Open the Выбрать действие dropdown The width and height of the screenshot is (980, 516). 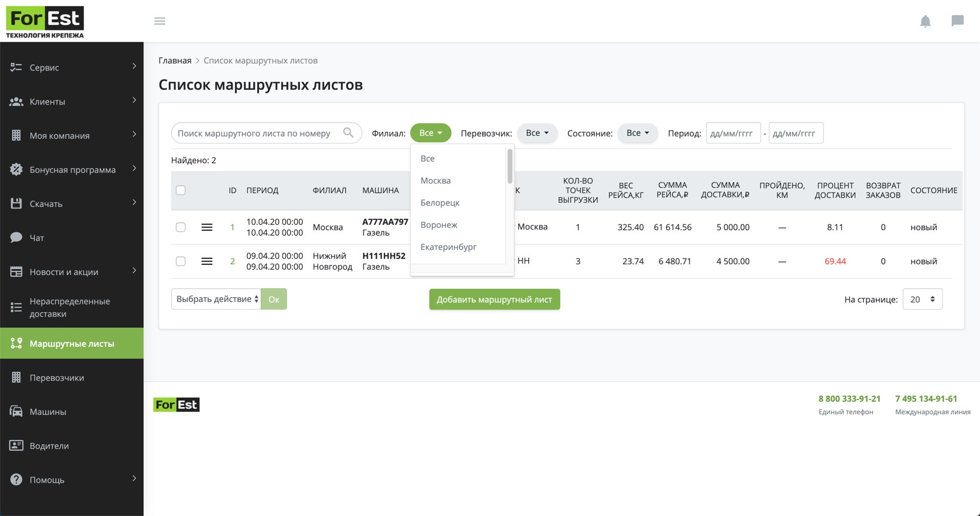[216, 299]
